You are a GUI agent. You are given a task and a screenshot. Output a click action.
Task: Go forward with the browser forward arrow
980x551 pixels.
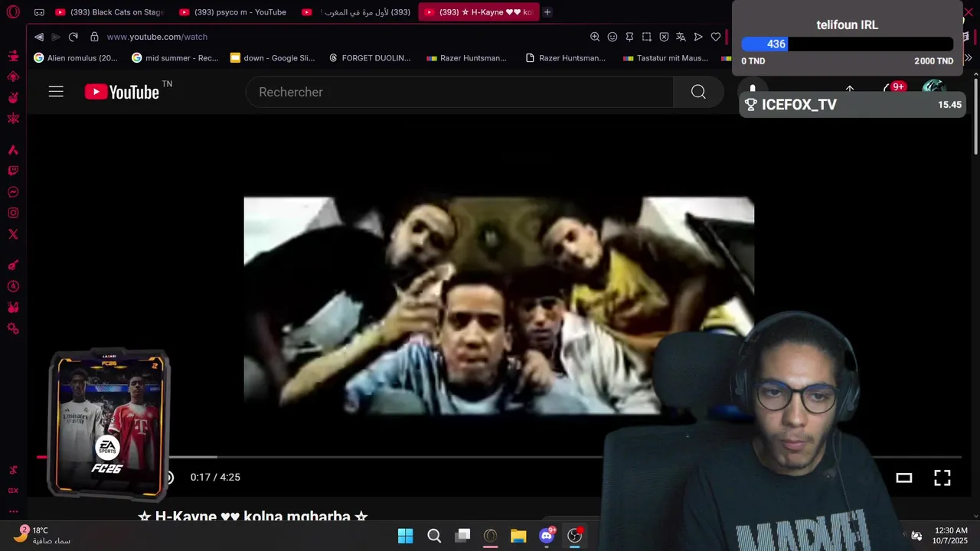56,37
